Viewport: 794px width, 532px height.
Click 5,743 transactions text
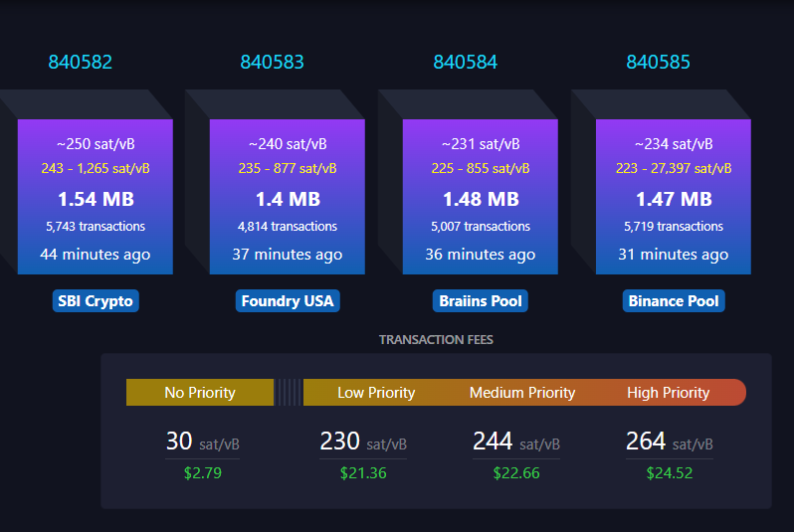coord(96,227)
